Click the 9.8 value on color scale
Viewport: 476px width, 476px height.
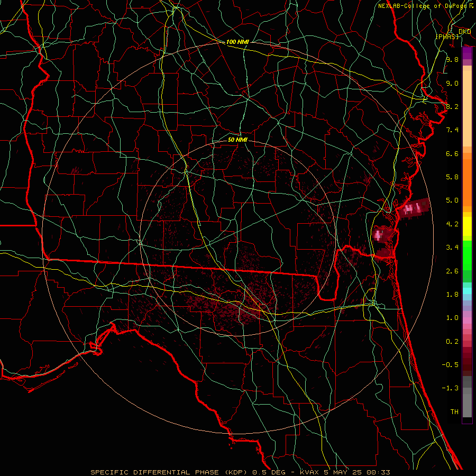pyautogui.click(x=452, y=59)
